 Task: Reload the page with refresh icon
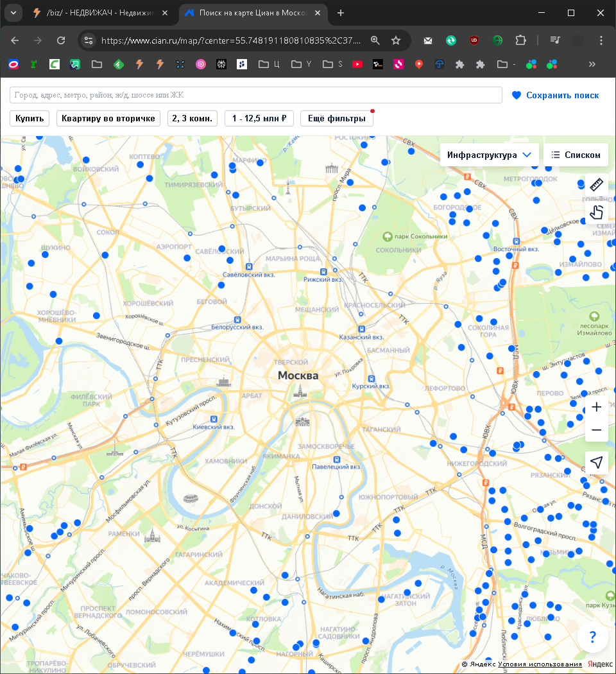[x=61, y=40]
